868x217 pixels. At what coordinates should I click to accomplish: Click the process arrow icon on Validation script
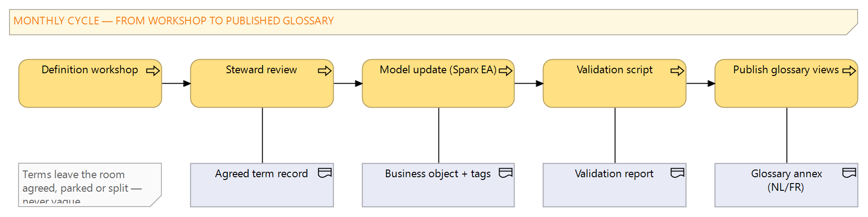(x=677, y=71)
